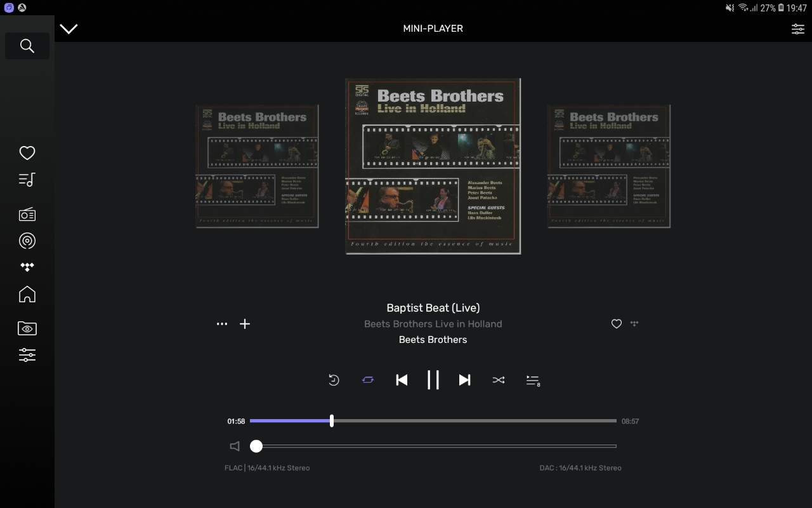The image size is (812, 508).
Task: Favorite the track Baptist Beat with heart
Action: (x=616, y=324)
